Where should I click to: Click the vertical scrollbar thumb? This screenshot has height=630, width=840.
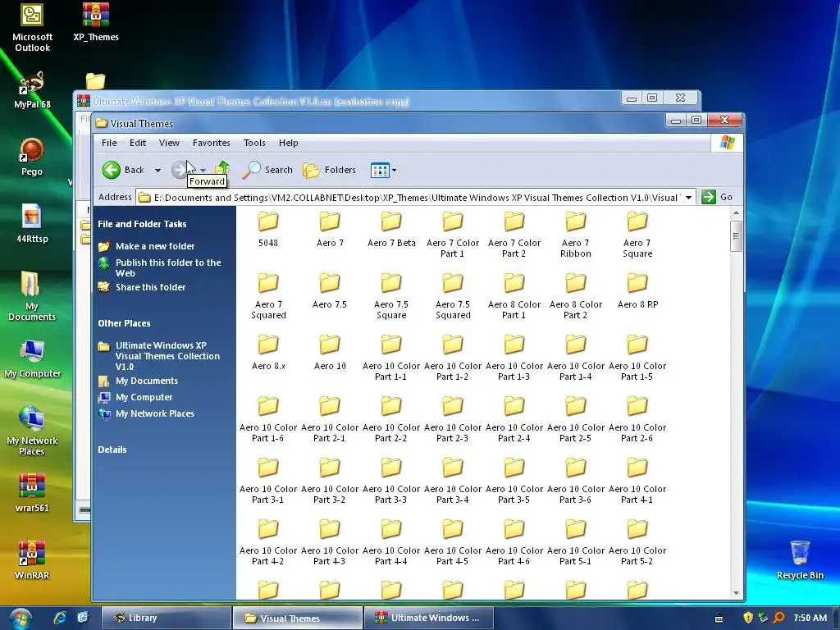[736, 235]
